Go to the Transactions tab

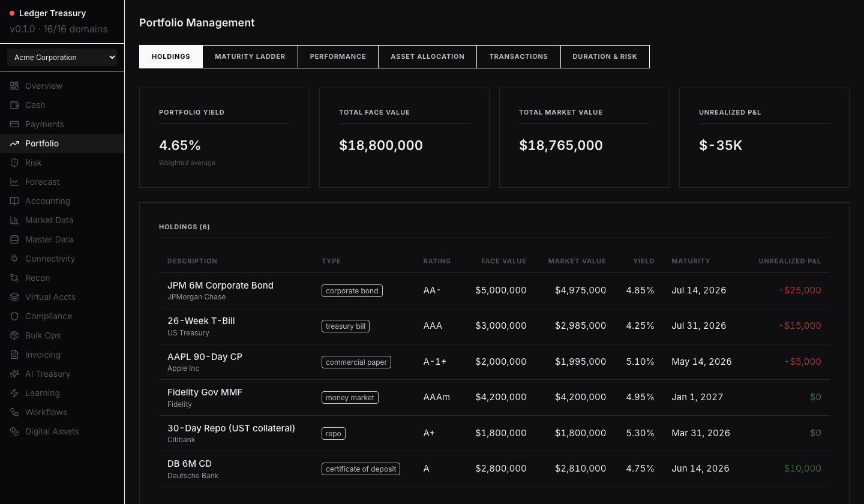pyautogui.click(x=518, y=56)
